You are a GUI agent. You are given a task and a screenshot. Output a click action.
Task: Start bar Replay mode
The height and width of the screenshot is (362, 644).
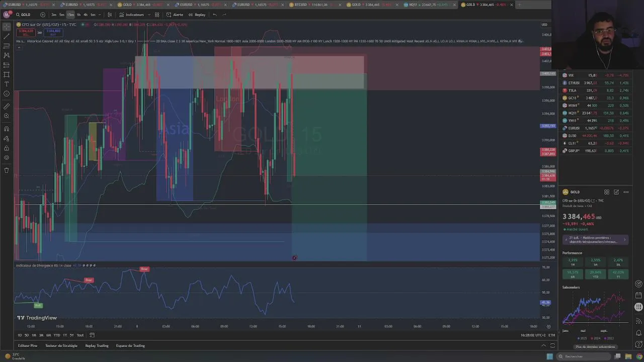tap(197, 15)
